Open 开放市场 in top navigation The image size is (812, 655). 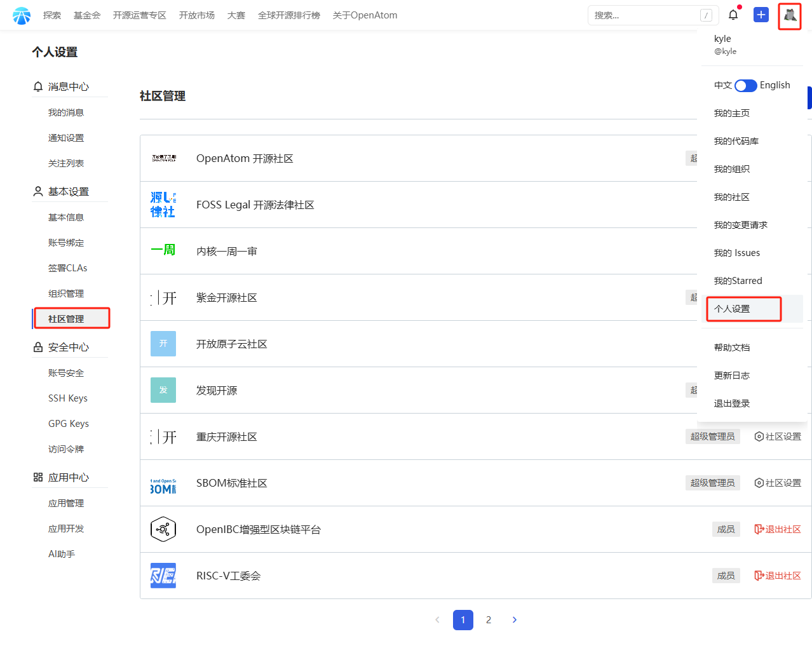(197, 15)
